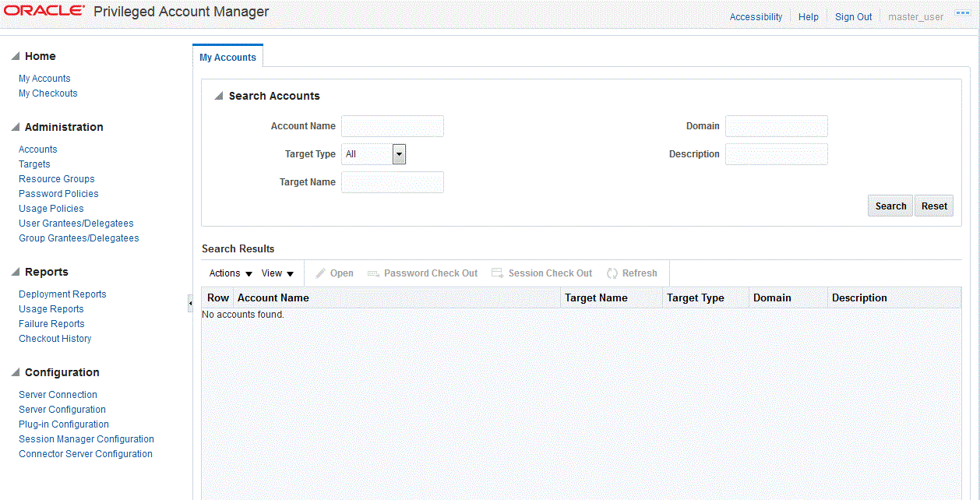980x500 pixels.
Task: Open the dotted menu icon beside master_user
Action: click(x=962, y=13)
